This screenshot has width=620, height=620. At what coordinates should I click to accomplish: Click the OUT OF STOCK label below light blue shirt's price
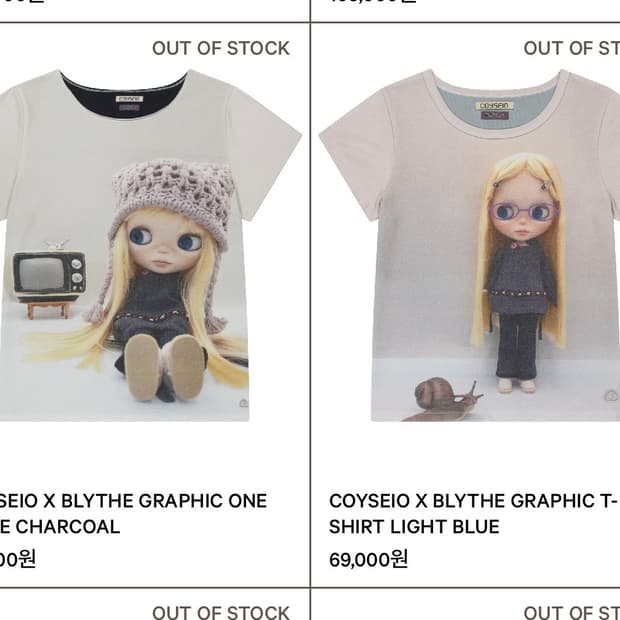coord(572,612)
